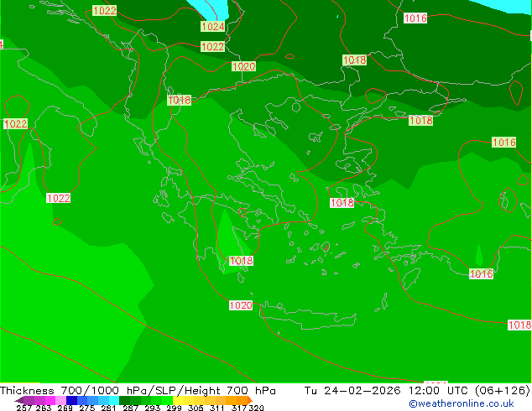Click the bright magenta legend swatch
Viewport: 532px width, 411px height.
(x=50, y=400)
